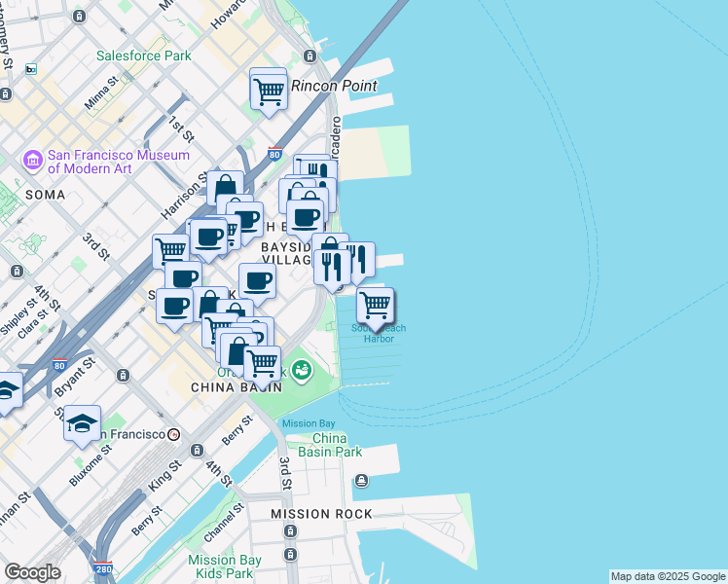Screen dimensions: 728x584
Task: Click the shopping cart marker near Rincon Point
Action: pyautogui.click(x=269, y=91)
